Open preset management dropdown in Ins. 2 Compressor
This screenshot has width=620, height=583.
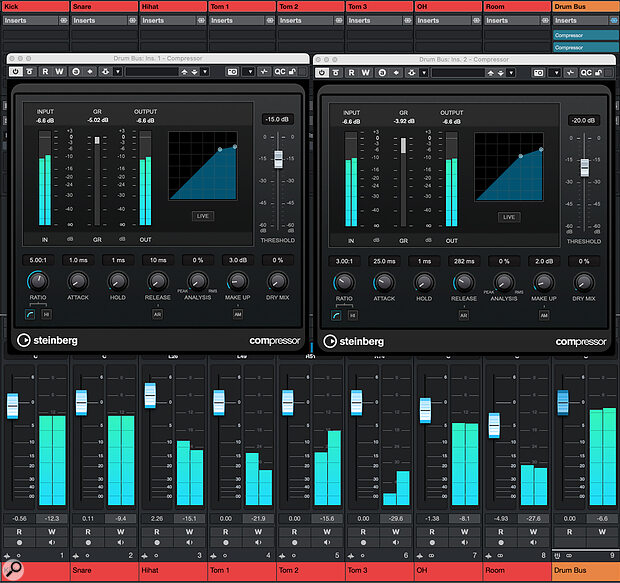511,73
